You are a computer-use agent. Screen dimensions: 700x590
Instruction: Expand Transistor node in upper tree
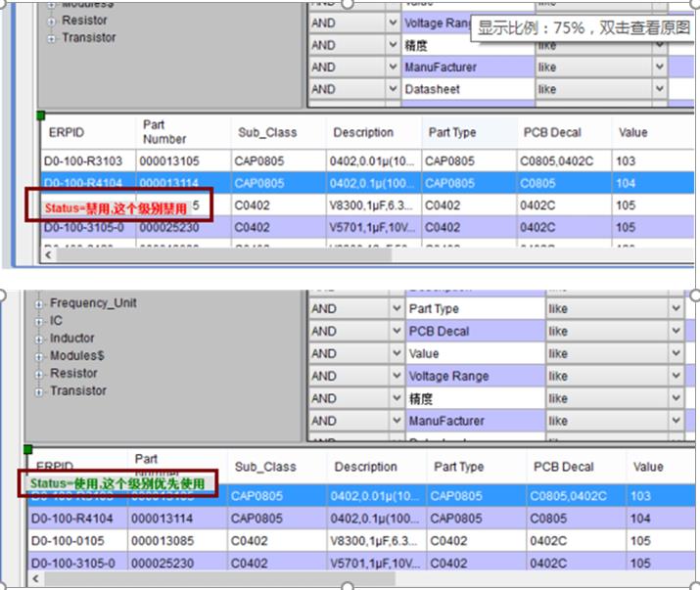pos(52,39)
